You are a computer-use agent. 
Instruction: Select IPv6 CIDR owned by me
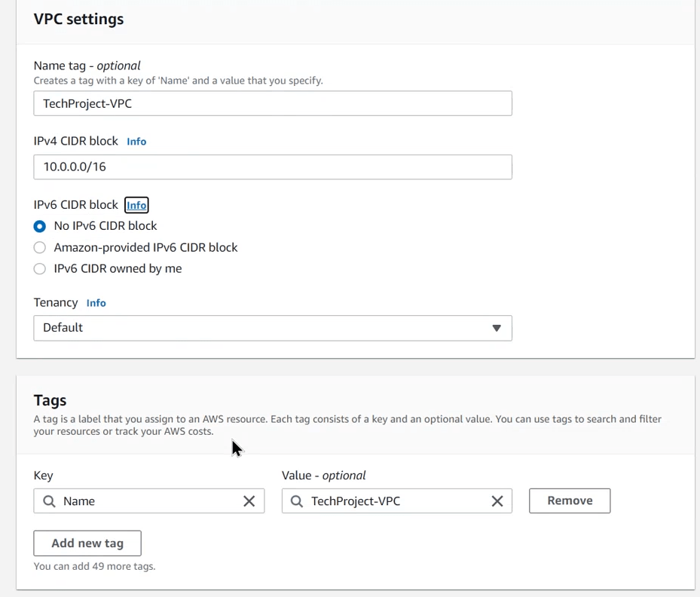pos(40,269)
